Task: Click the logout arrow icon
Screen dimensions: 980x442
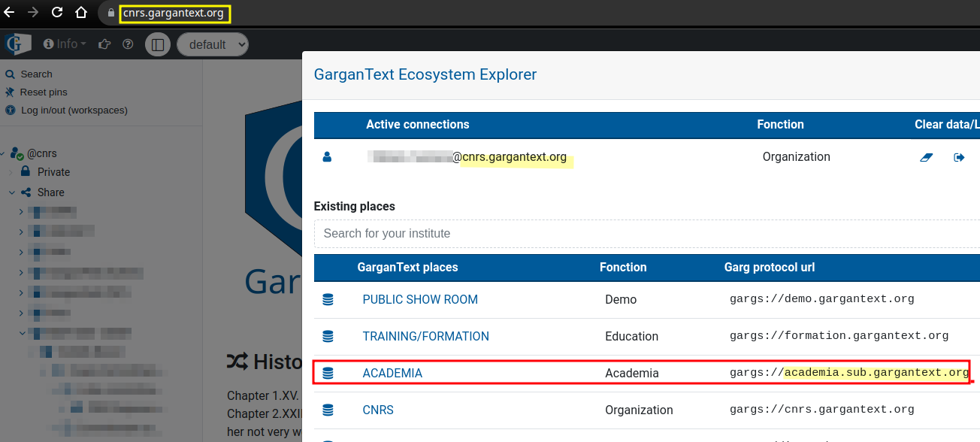Action: coord(959,157)
